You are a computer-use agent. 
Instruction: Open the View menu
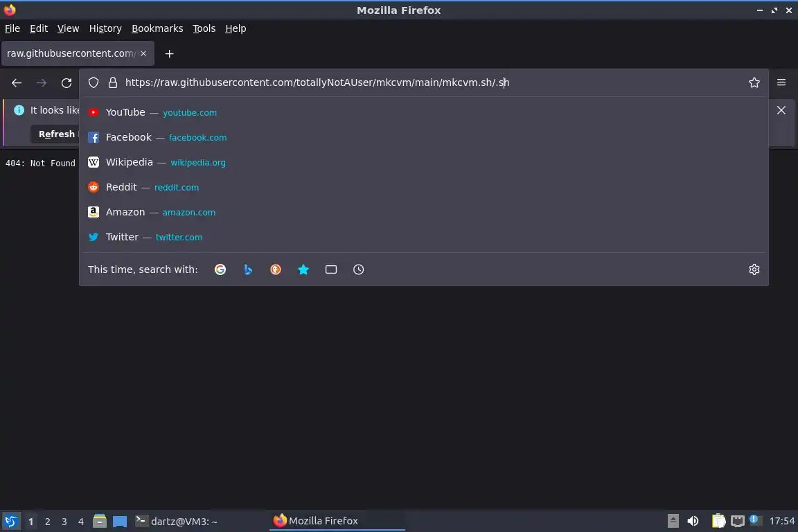(68, 28)
